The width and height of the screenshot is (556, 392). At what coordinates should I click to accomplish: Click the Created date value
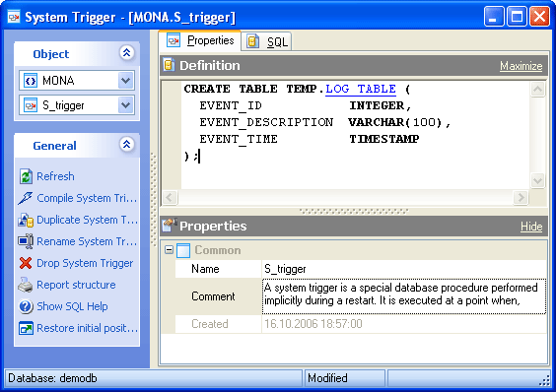(404, 324)
